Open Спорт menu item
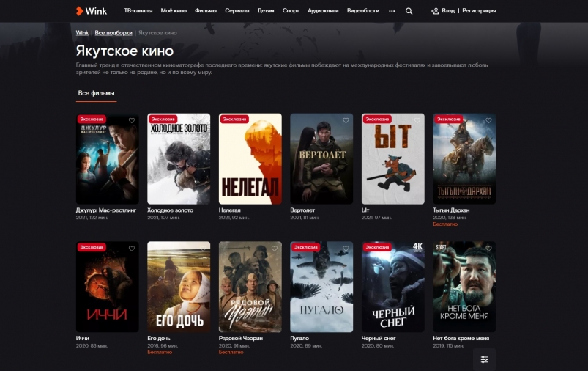This screenshot has height=371, width=588. point(291,11)
